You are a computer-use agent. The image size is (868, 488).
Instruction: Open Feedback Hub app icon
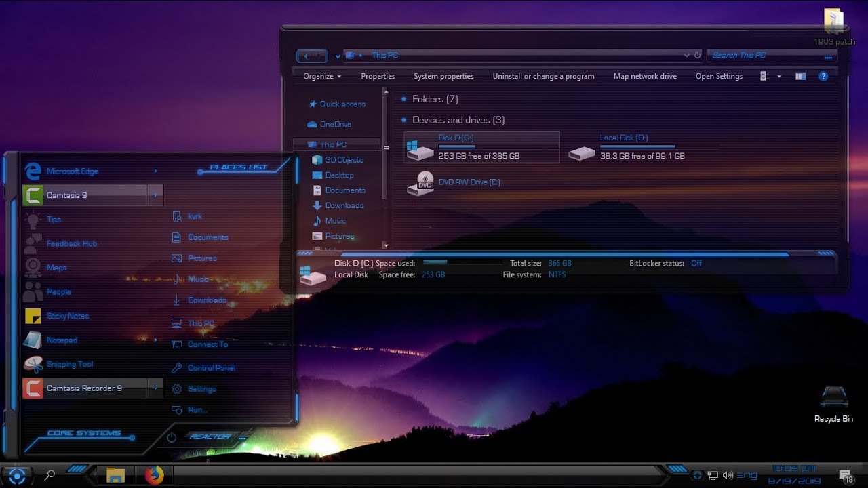(x=33, y=243)
